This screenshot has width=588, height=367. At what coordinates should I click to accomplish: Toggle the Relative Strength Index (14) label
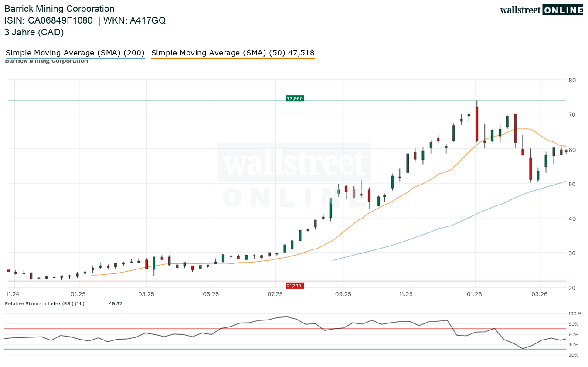tap(44, 303)
